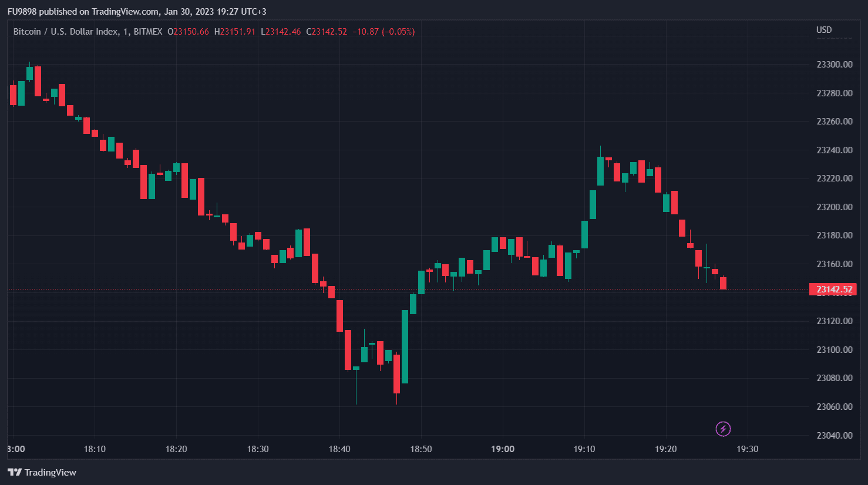This screenshot has height=485, width=868.
Task: Click the high value H23151.91
Action: click(x=234, y=32)
